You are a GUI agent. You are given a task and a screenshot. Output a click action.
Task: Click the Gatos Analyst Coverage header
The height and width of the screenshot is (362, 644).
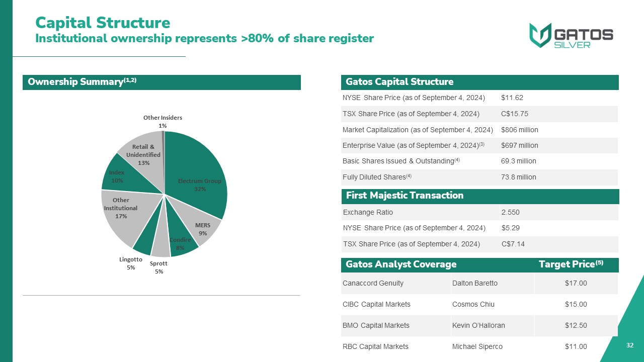pos(401,264)
